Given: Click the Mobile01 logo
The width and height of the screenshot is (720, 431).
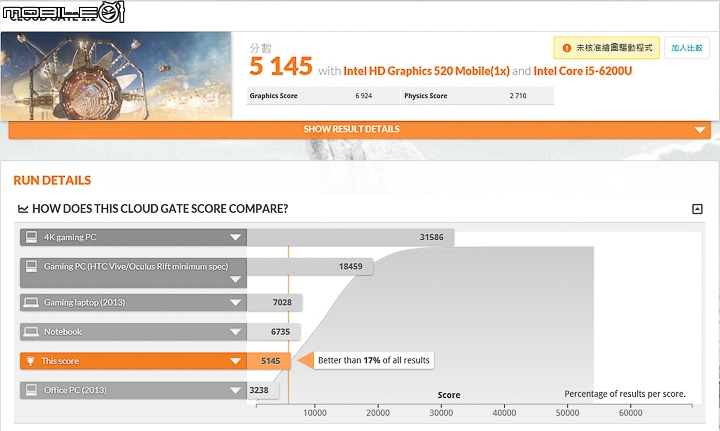Looking at the screenshot, I should click(63, 12).
